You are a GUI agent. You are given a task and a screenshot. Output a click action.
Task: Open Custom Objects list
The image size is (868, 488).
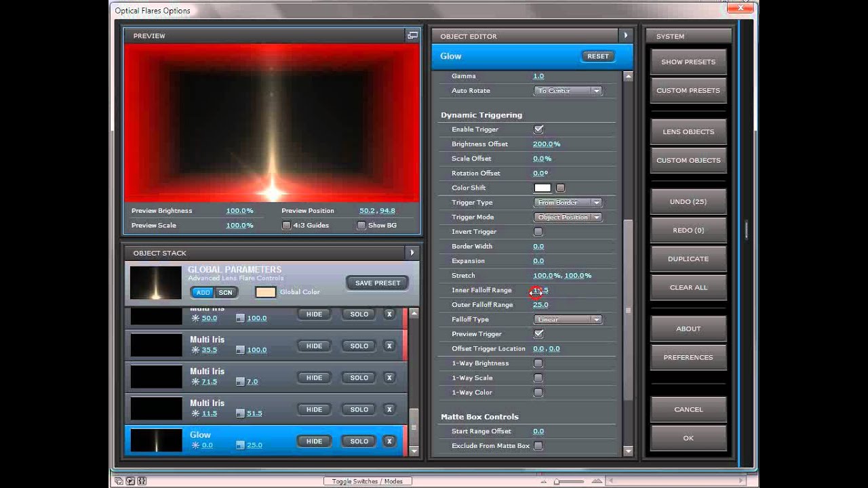click(x=688, y=160)
